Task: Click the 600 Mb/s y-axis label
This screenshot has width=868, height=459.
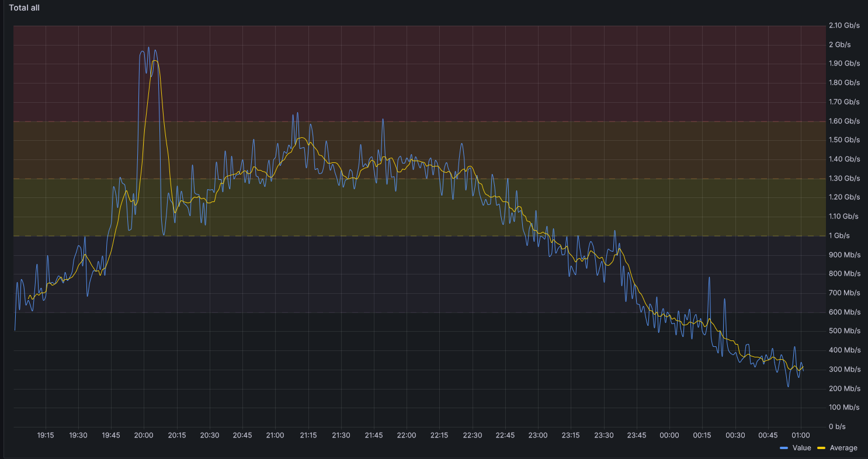Action: [844, 312]
